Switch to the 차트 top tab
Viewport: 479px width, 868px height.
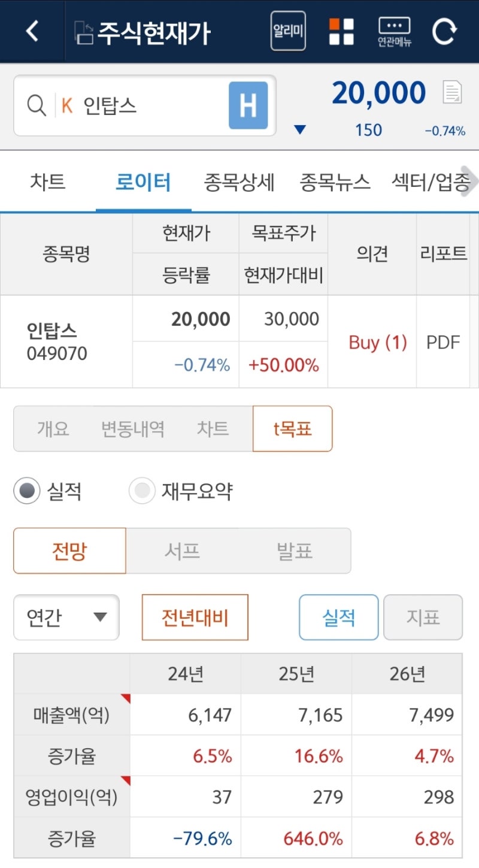(48, 182)
